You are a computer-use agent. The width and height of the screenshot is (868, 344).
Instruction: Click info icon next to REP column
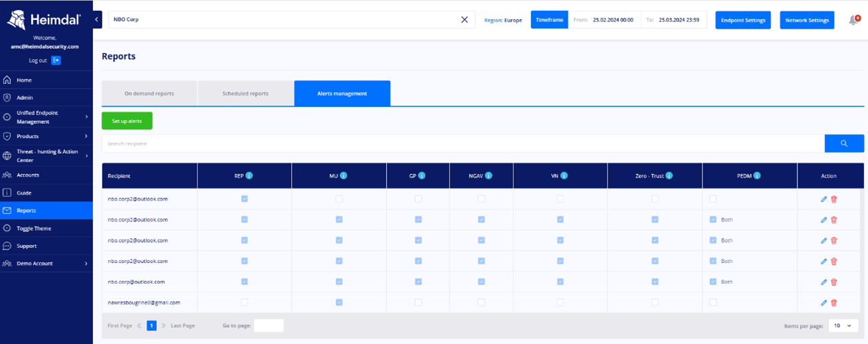click(249, 176)
